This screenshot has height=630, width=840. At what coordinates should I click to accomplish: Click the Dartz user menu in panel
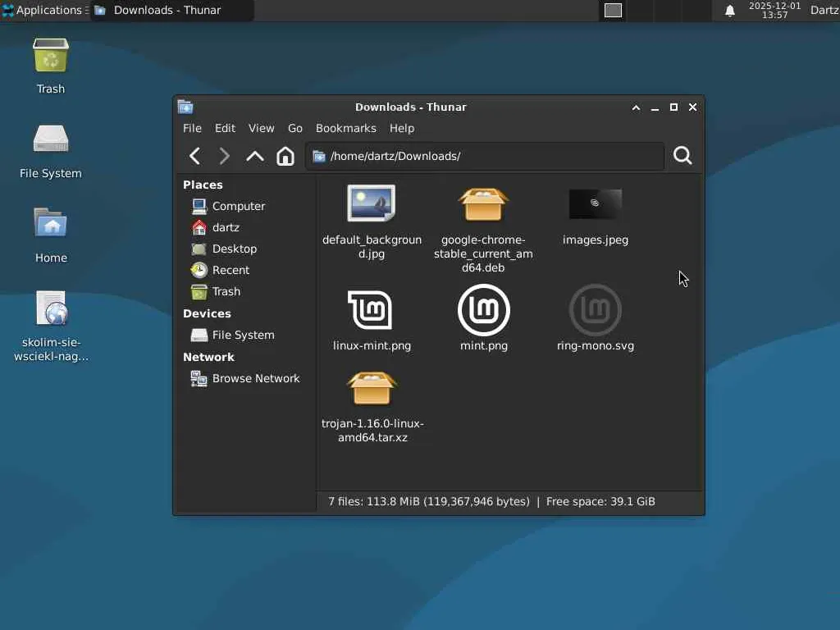tap(824, 10)
